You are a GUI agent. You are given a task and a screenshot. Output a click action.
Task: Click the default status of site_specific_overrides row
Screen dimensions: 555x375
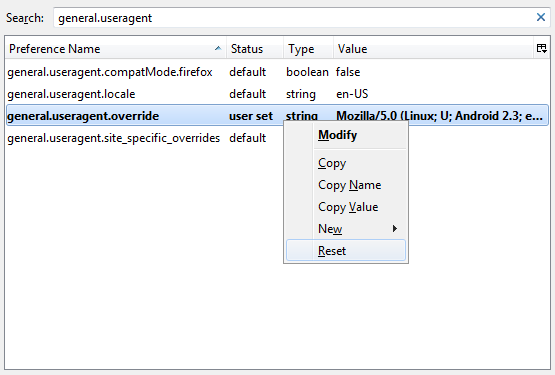(247, 138)
